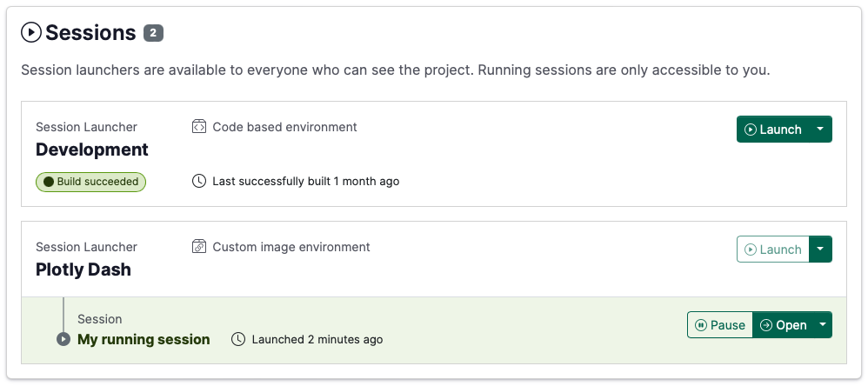Click the Sessions heading text
The height and width of the screenshot is (386, 868).
coord(90,33)
